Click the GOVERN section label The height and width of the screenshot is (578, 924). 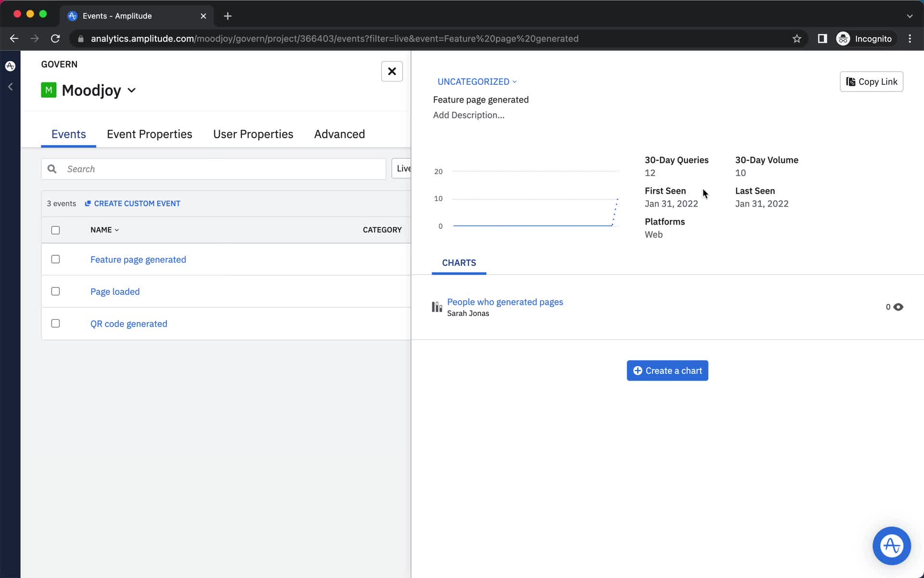pos(59,64)
